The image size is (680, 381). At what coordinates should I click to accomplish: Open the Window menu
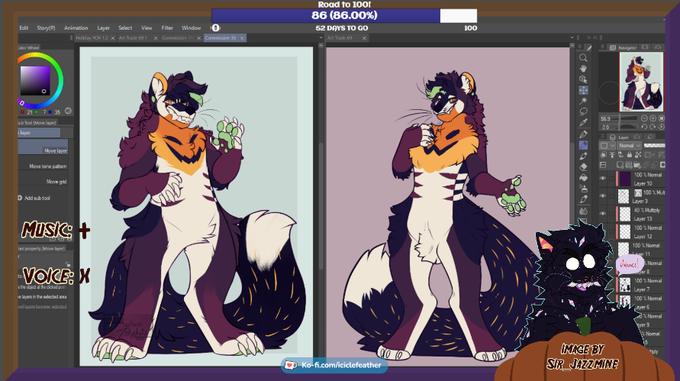click(191, 28)
